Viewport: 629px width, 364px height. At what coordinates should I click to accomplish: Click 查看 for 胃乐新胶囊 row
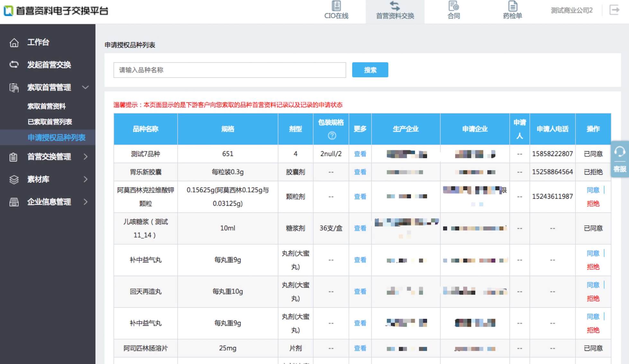(x=360, y=172)
